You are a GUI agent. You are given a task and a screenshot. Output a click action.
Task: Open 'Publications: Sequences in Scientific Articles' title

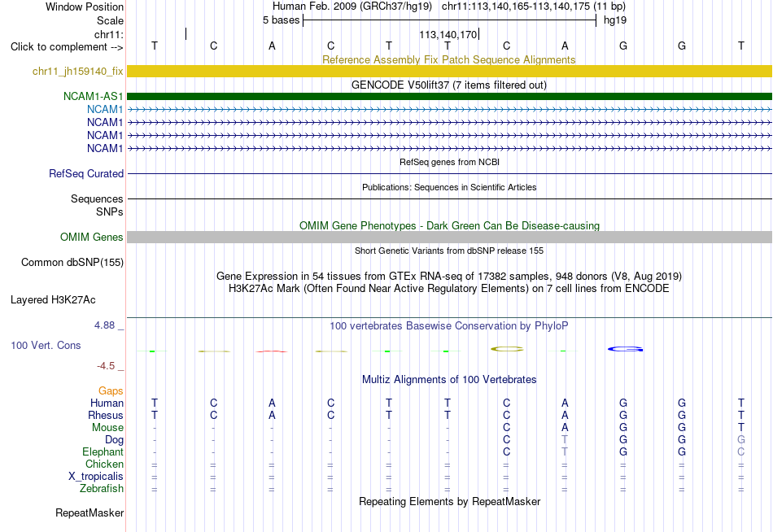(x=449, y=187)
